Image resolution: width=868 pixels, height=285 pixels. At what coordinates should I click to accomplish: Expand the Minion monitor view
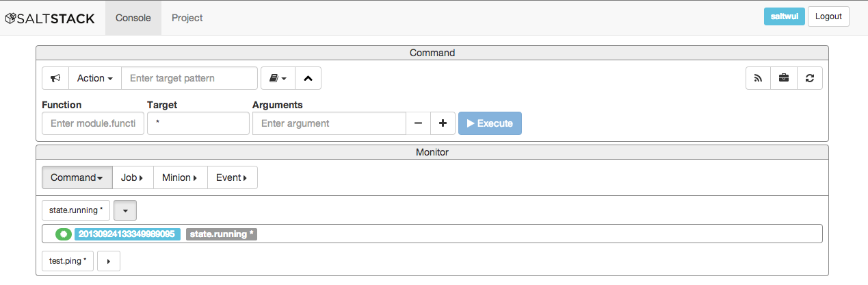[x=181, y=177]
